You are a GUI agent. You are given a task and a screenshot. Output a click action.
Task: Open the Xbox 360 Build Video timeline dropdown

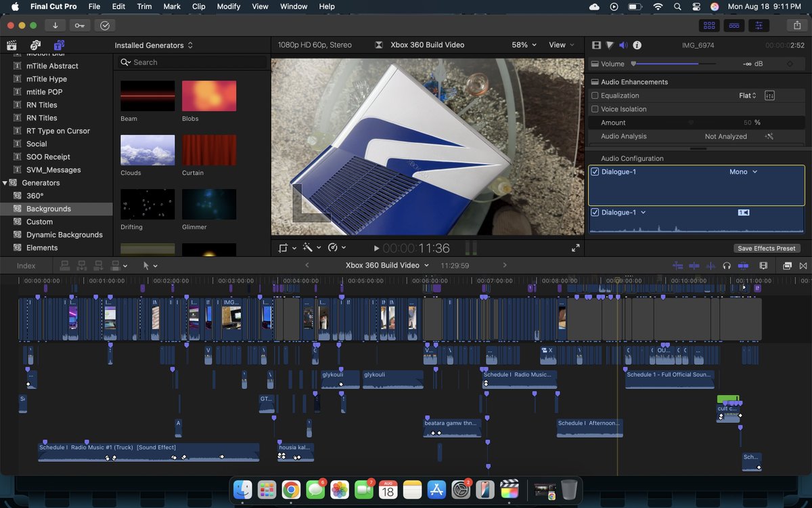pyautogui.click(x=387, y=266)
